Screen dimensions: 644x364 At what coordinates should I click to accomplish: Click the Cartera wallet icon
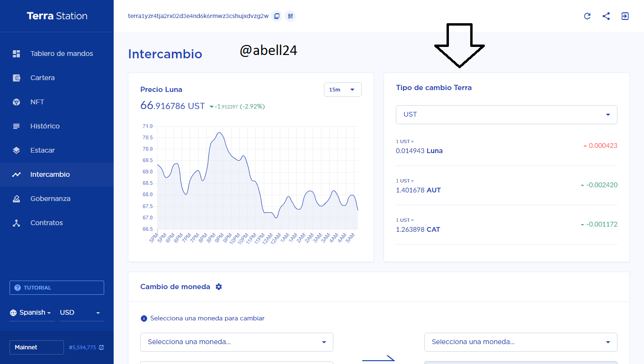[x=17, y=78]
